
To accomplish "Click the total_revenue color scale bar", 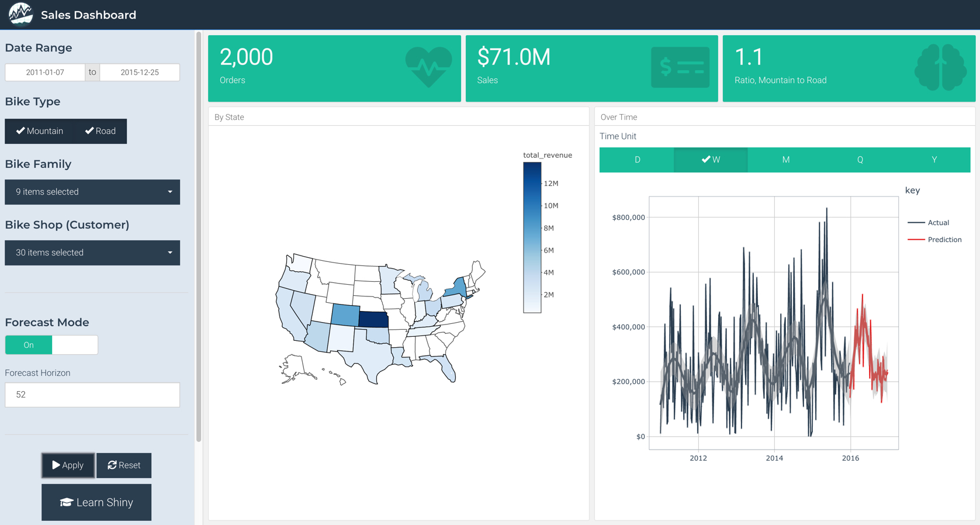I will click(532, 237).
